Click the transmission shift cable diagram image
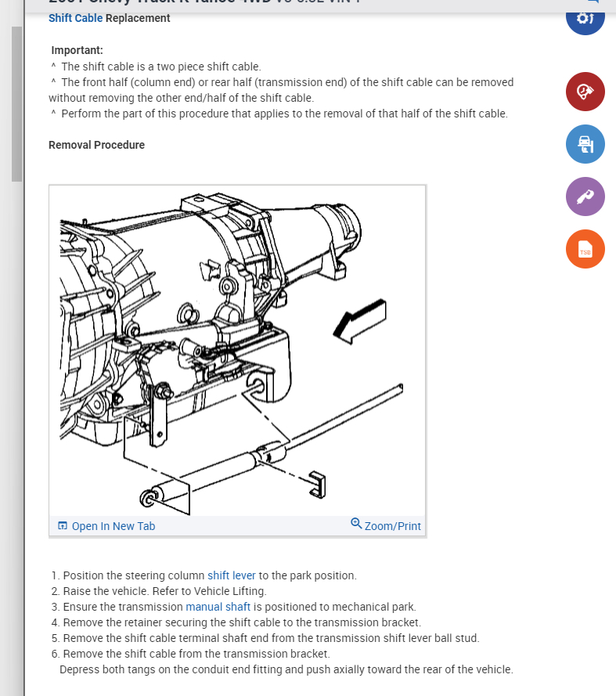 (237, 351)
